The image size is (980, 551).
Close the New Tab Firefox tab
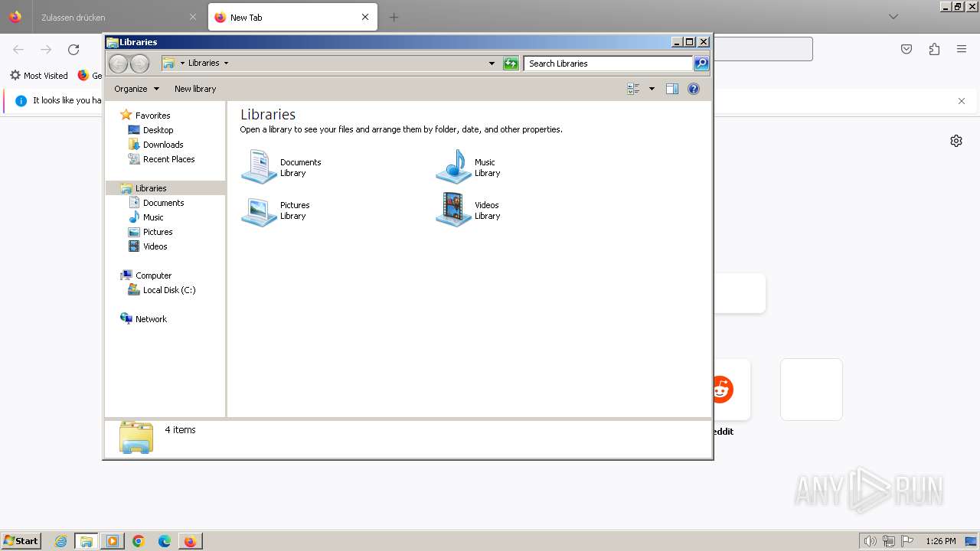point(365,17)
